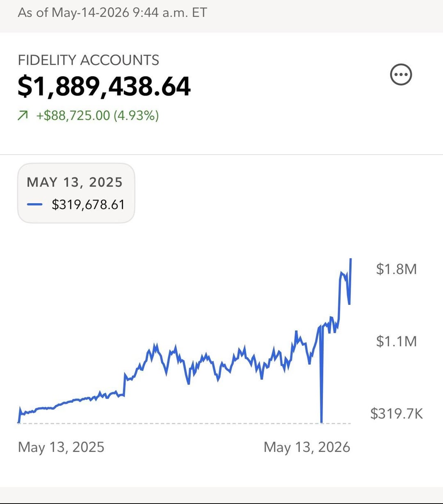Tap the dashed baseline at the chart bottom
Viewport: 443px width, 504px height.
(x=185, y=423)
